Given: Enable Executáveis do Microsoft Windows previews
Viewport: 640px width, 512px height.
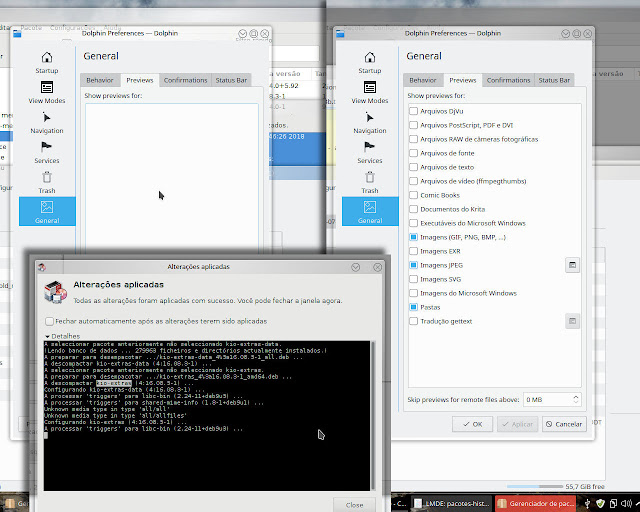Looking at the screenshot, I should (413, 223).
